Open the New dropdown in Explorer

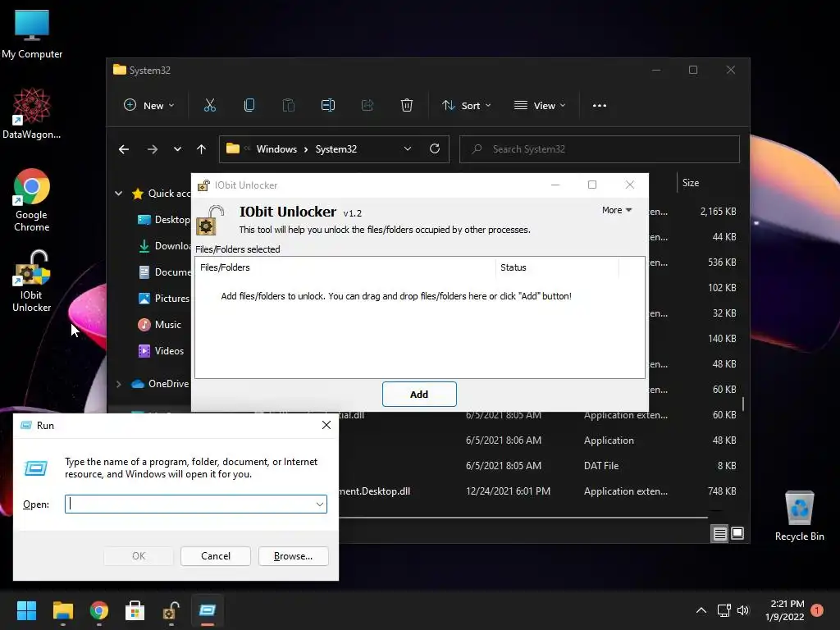point(149,106)
